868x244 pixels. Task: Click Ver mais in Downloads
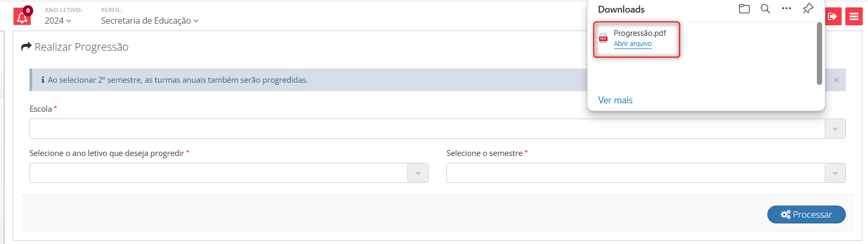click(x=615, y=100)
